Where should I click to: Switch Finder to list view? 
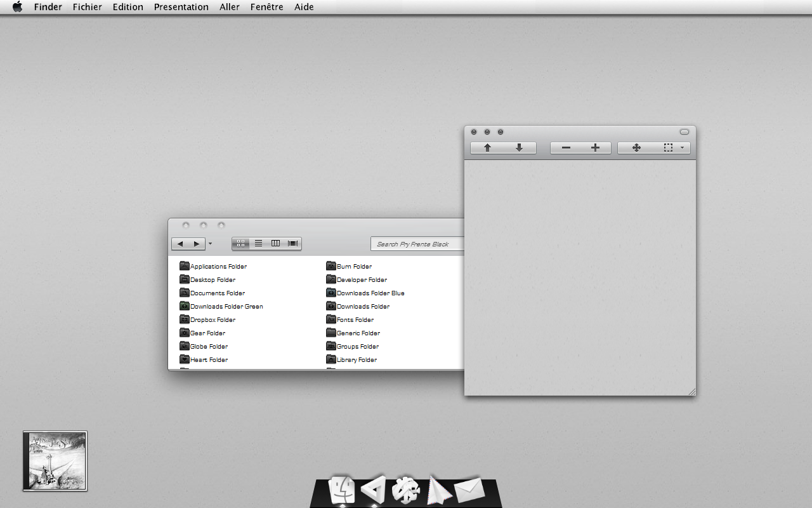pos(258,243)
